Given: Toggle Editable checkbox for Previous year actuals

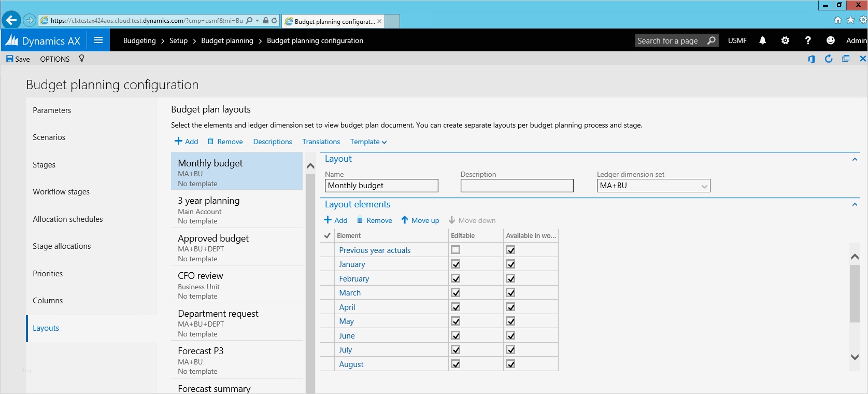Looking at the screenshot, I should point(456,250).
